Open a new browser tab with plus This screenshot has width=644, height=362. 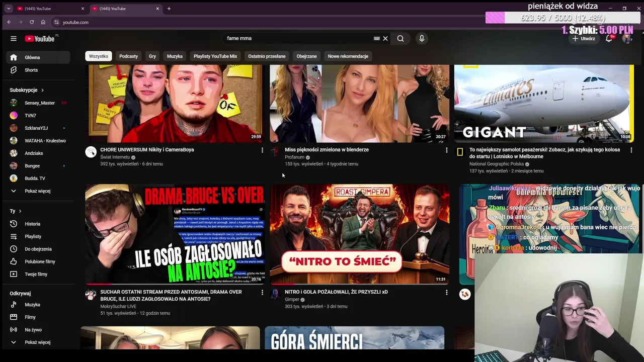coord(169,9)
